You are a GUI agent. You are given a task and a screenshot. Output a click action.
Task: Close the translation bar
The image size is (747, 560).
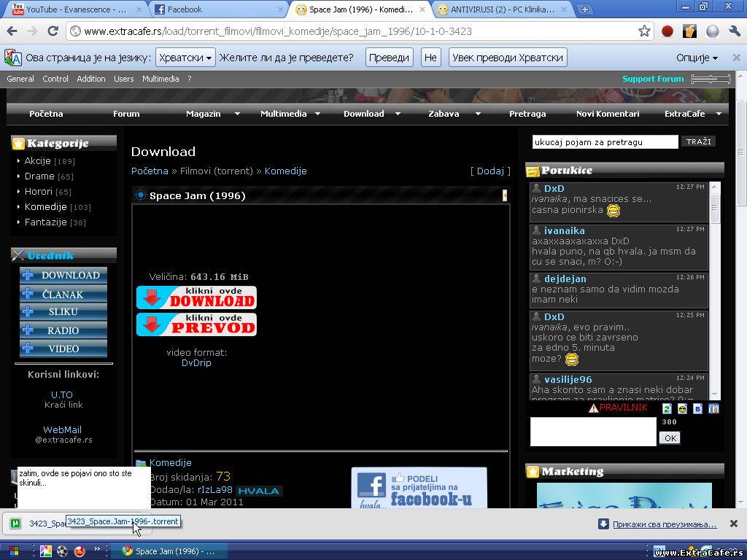(x=737, y=58)
